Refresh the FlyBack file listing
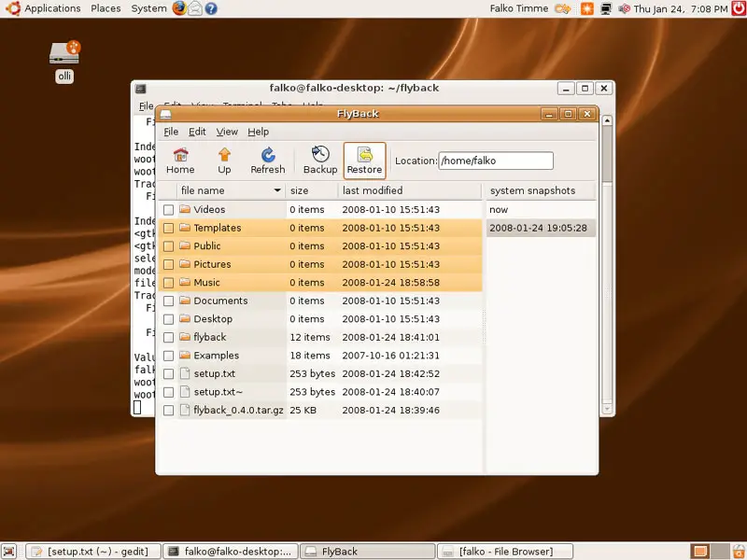This screenshot has width=747, height=560. pyautogui.click(x=268, y=161)
